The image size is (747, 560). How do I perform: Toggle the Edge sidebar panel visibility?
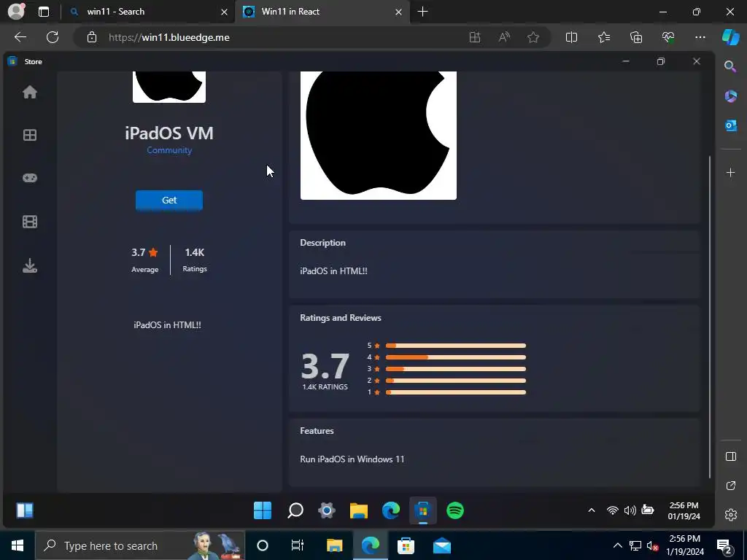click(730, 456)
